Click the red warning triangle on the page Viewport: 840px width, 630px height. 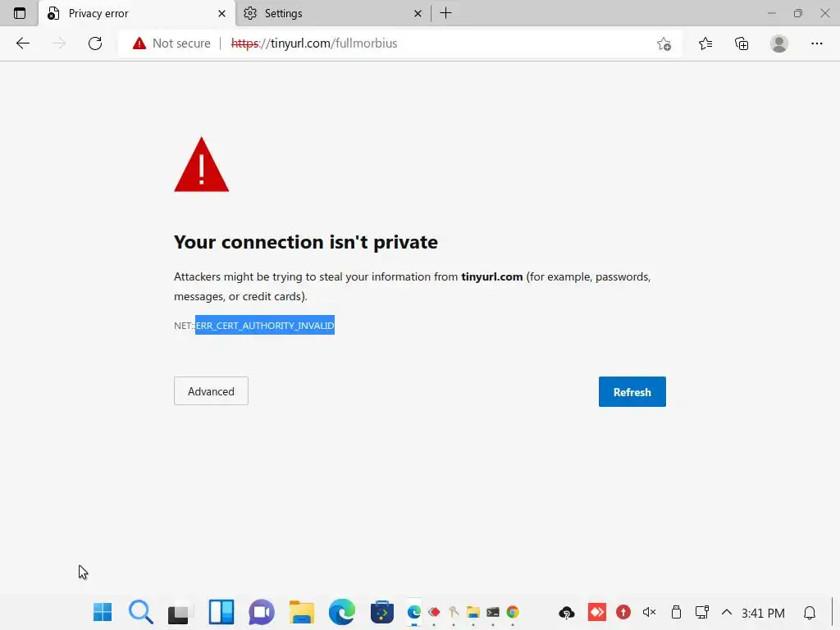202,164
